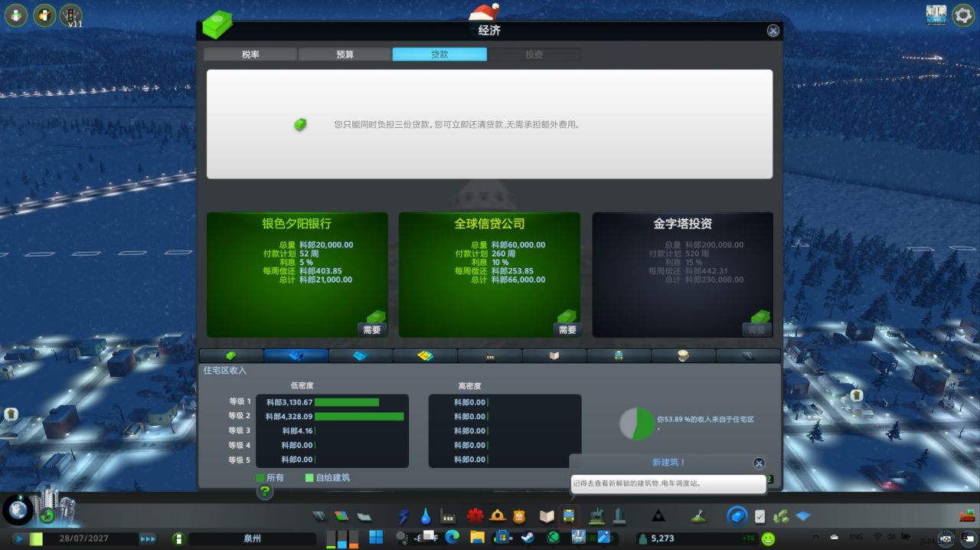This screenshot has width=980, height=550.
Task: Show the book icon income tab
Action: point(554,355)
